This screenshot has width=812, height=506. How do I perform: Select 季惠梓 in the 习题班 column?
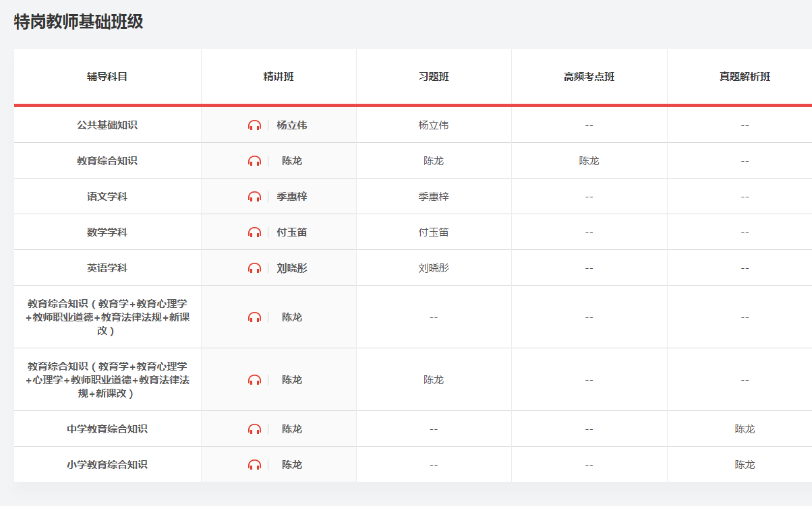[434, 197]
